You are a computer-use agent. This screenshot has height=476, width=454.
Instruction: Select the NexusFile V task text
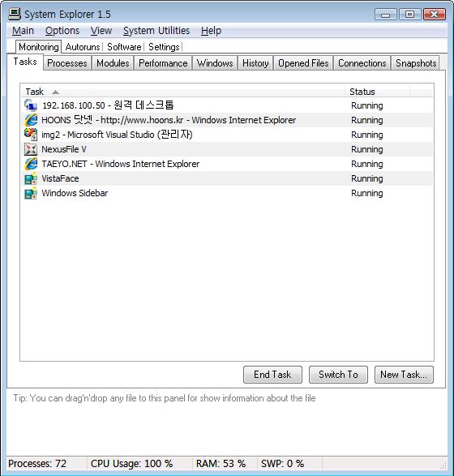(x=64, y=149)
